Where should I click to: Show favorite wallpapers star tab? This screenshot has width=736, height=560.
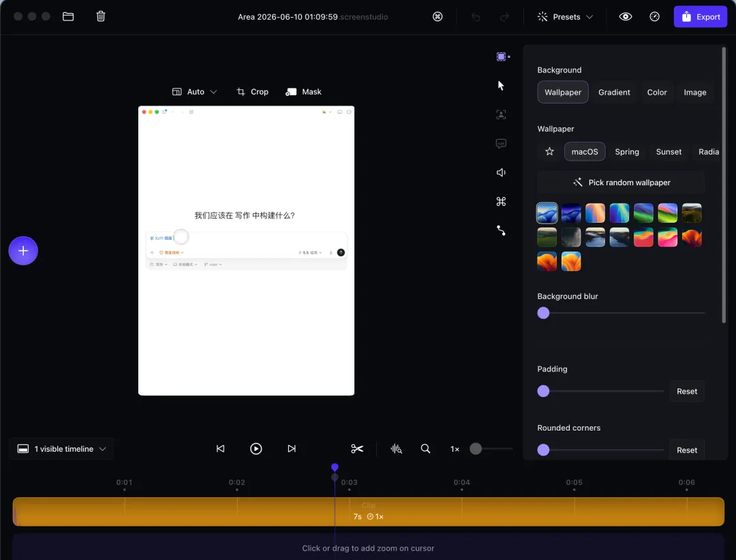coord(549,152)
